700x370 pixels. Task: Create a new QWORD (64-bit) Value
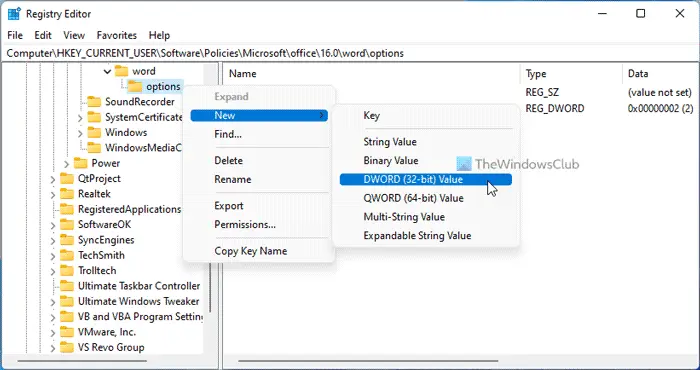tap(426, 198)
